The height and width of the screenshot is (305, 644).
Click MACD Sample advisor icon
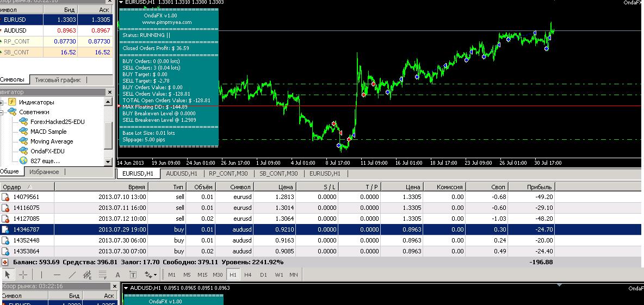(23, 132)
